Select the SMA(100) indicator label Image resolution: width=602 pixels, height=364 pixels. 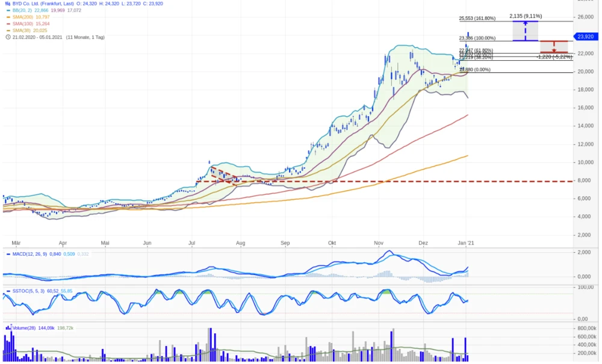tap(25, 24)
